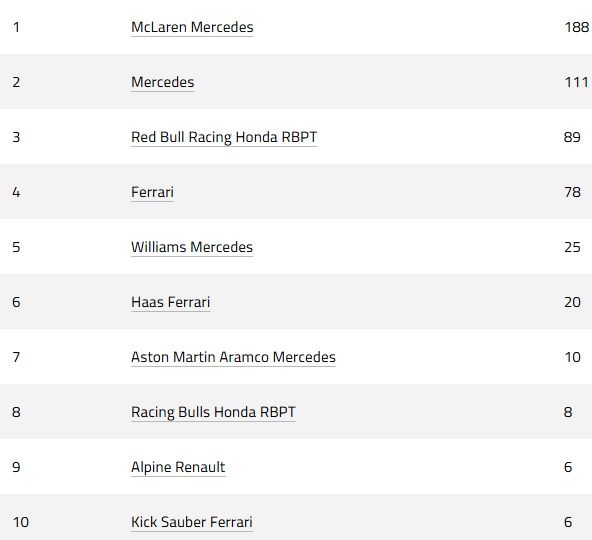
Task: Click the 20 points value for Haas
Action: [x=572, y=302]
